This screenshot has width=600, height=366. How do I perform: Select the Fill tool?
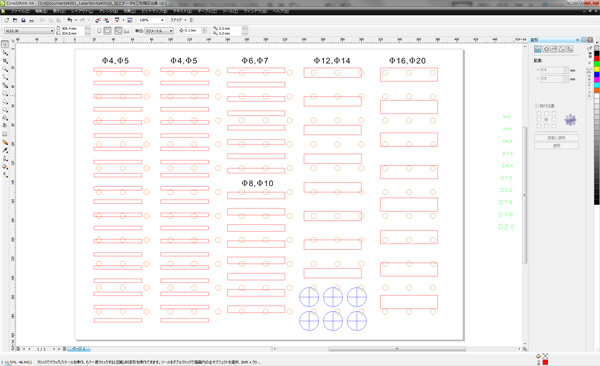5,167
